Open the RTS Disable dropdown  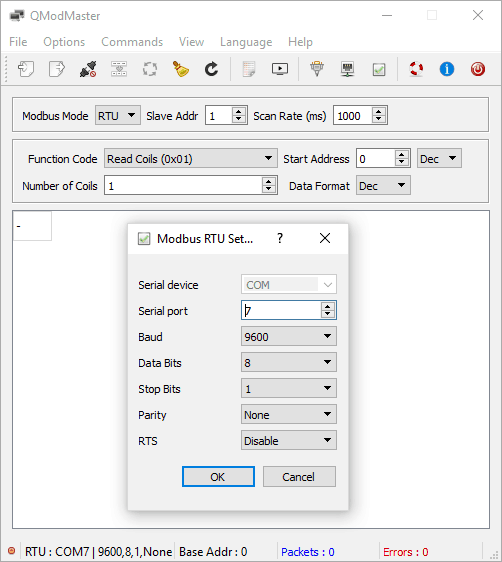(x=289, y=440)
